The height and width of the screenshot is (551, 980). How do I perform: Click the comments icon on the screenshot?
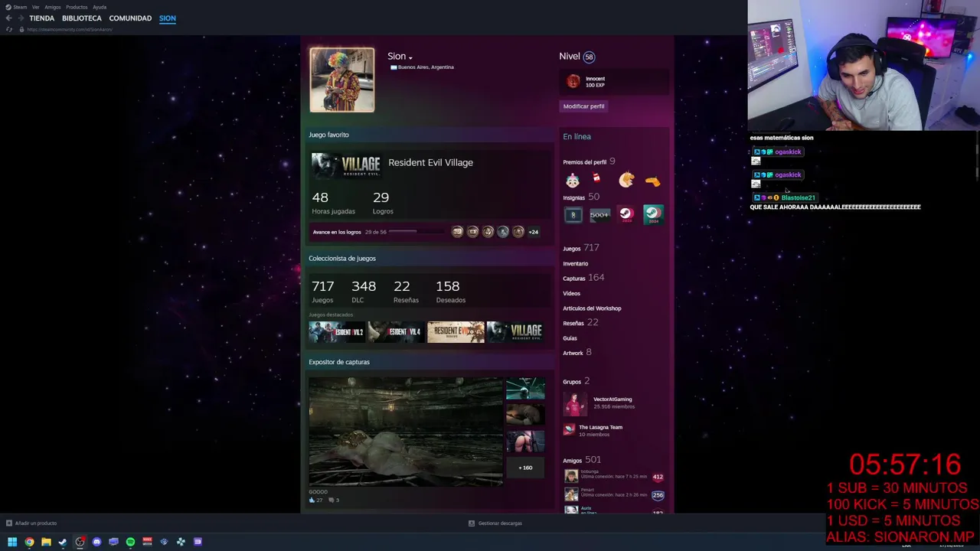click(331, 500)
